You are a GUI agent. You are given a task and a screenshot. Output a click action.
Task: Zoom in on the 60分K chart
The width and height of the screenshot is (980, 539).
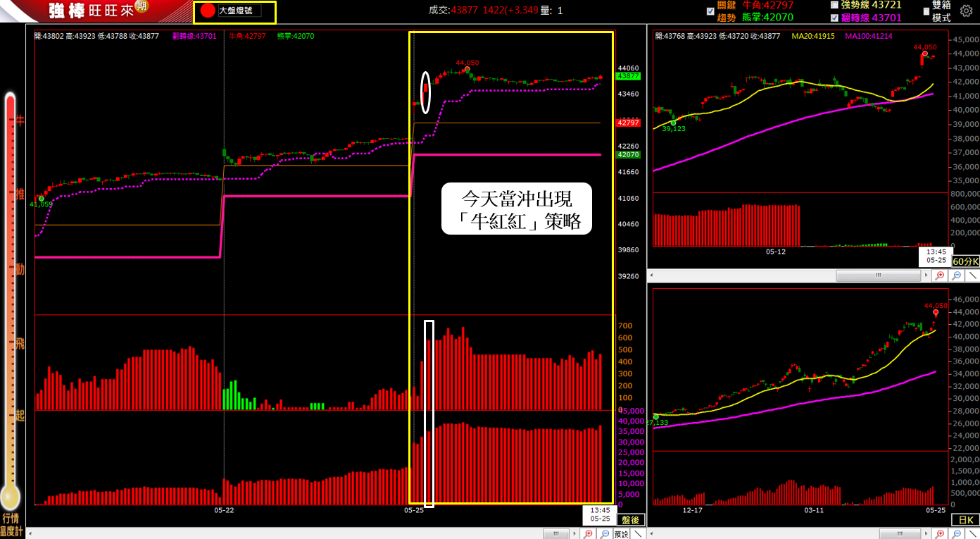[940, 275]
